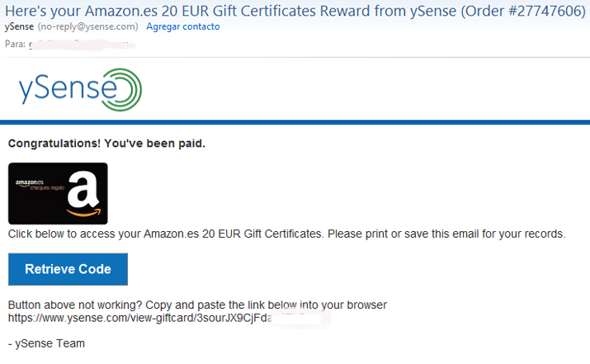Click the gray line under the header
The height and width of the screenshot is (364, 590).
tap(295, 57)
